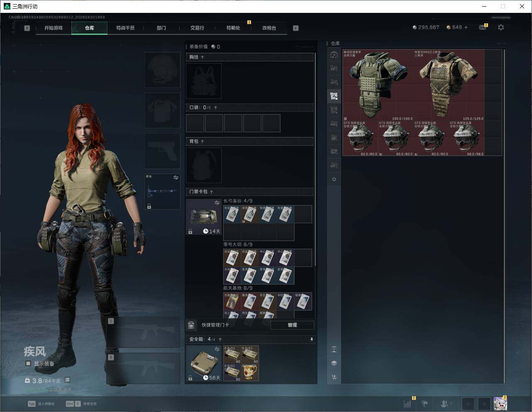Toggle the pin icon on the 安全箱 header
This screenshot has height=412, width=532.
tap(312, 339)
